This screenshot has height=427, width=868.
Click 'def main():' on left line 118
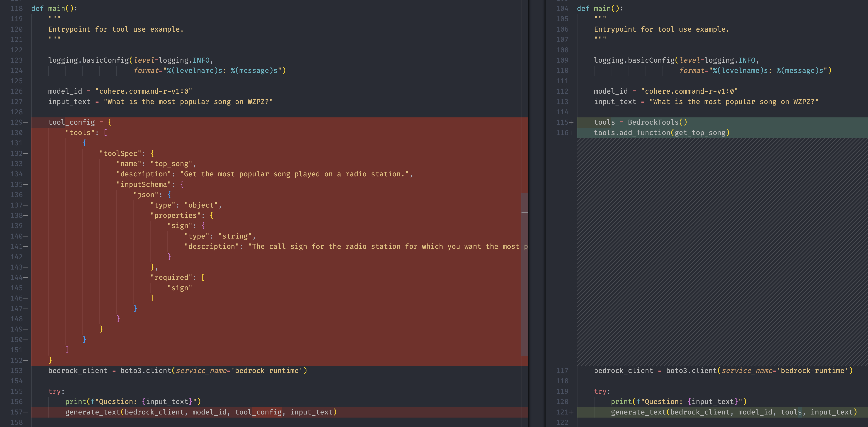(54, 8)
